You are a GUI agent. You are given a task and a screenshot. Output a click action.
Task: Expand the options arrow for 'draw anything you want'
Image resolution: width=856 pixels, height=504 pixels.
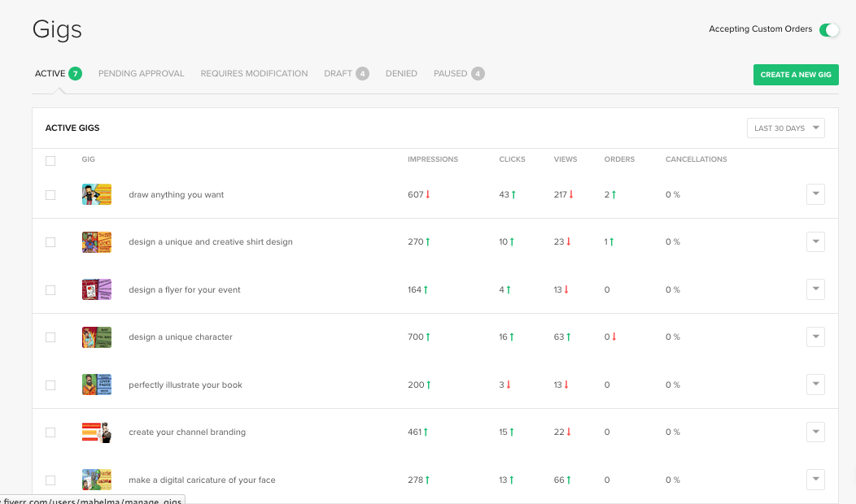click(815, 194)
